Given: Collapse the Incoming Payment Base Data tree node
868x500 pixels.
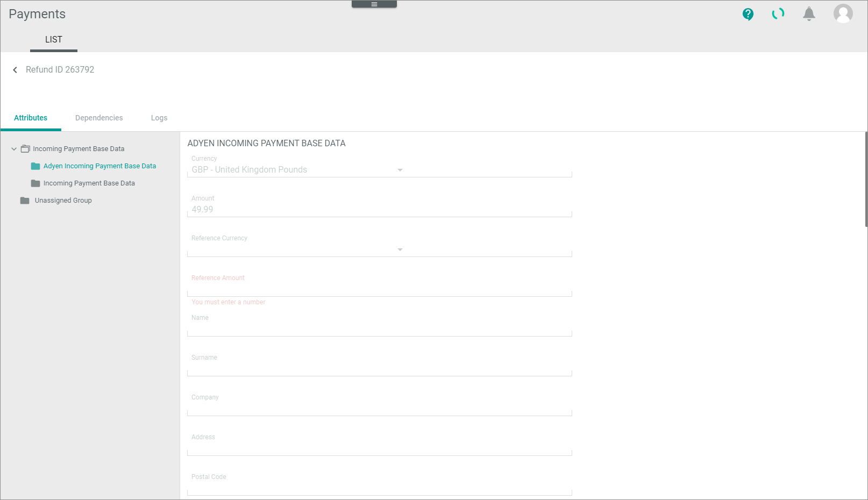Looking at the screenshot, I should [x=14, y=149].
